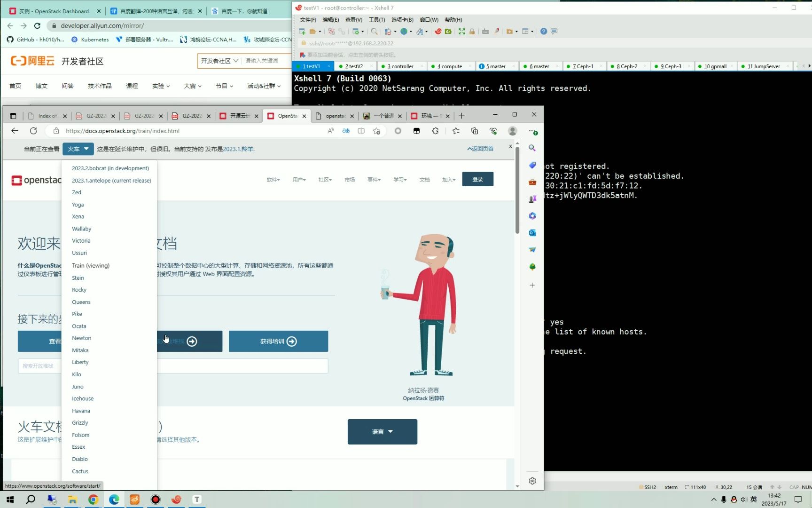The width and height of the screenshot is (812, 508).
Task: Click the globe encoding icon in Xshell toolbar
Action: pyautogui.click(x=404, y=32)
